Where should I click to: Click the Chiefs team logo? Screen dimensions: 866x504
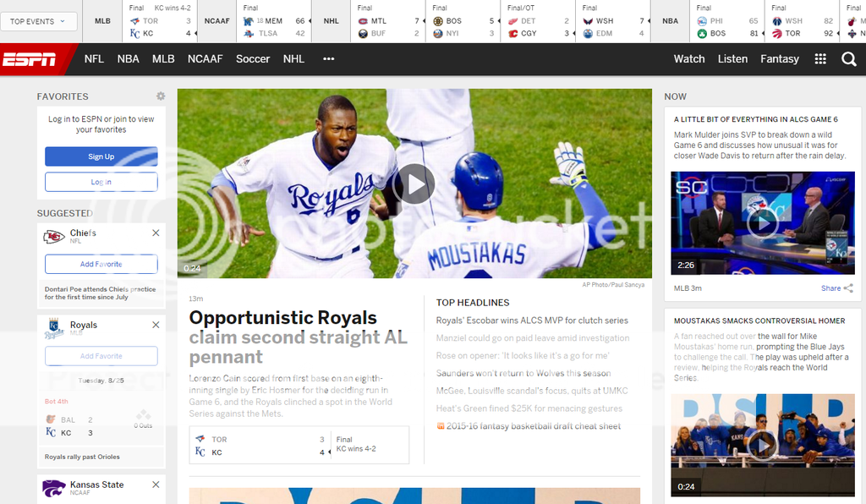[54, 237]
